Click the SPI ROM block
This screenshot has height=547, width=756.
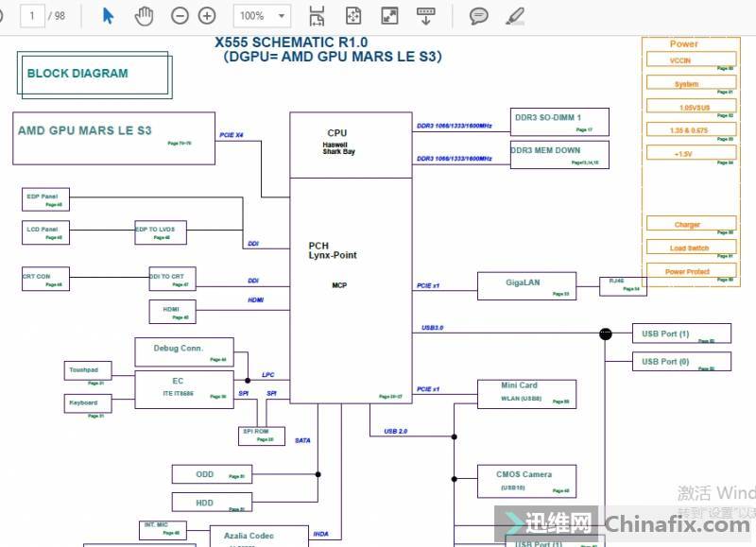(262, 436)
